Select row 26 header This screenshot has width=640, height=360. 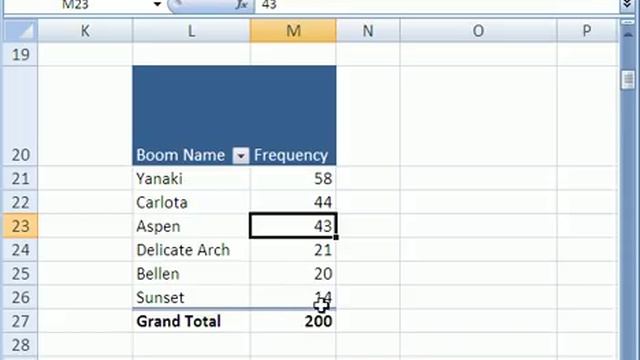click(x=20, y=297)
